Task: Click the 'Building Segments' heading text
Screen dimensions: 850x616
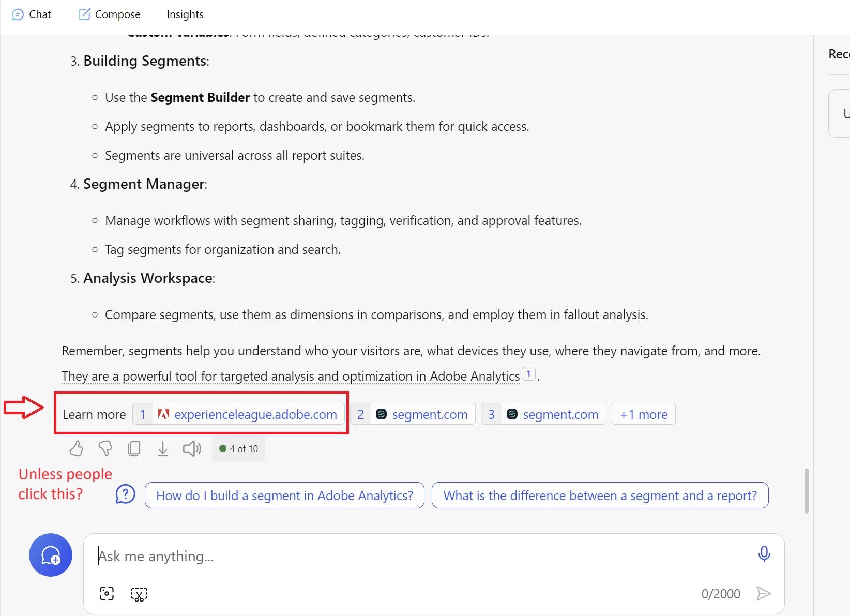Action: pyautogui.click(x=145, y=61)
